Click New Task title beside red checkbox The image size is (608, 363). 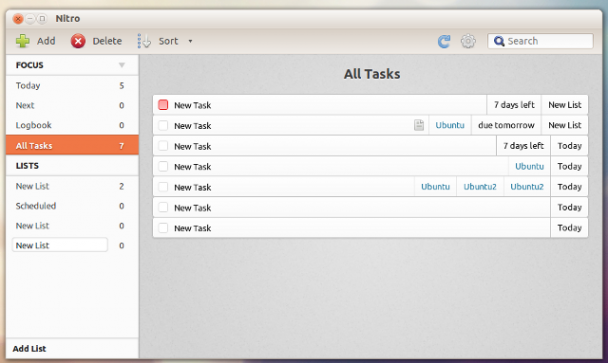(x=192, y=105)
